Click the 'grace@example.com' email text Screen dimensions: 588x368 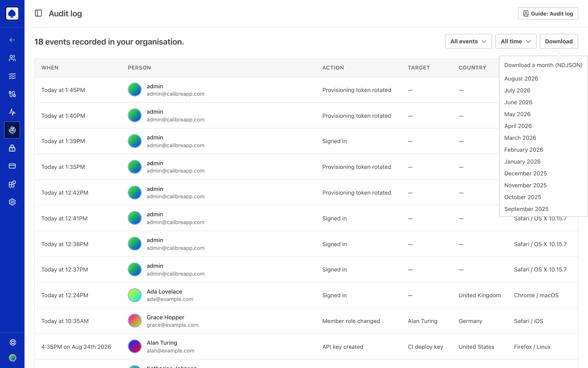pyautogui.click(x=172, y=325)
